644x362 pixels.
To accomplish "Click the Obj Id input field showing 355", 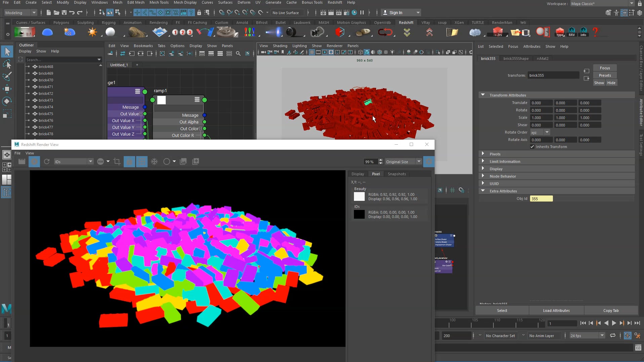I will click(541, 198).
